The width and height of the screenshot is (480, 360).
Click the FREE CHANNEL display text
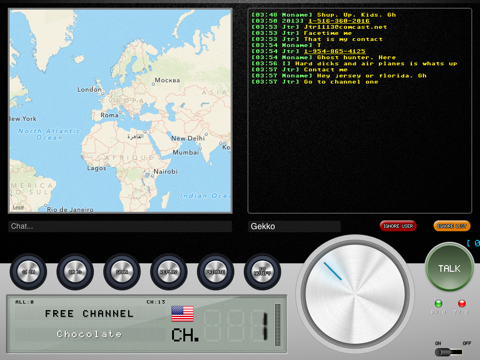[x=89, y=314]
